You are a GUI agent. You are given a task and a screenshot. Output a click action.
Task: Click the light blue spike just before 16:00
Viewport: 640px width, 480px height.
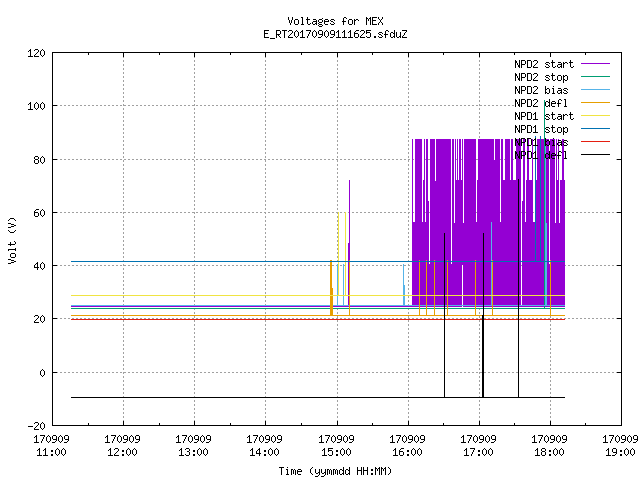[x=404, y=285]
